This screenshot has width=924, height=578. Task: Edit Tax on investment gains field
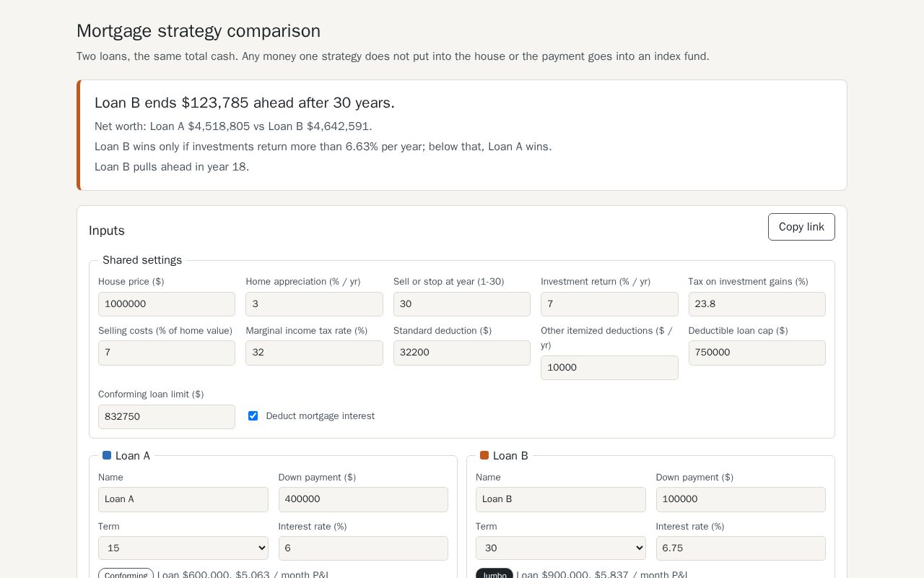757,304
